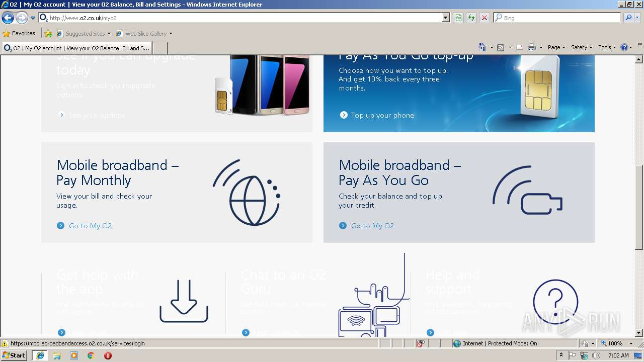This screenshot has height=362, width=644.
Task: Open Windows Media Player taskbar icon
Action: click(74, 355)
